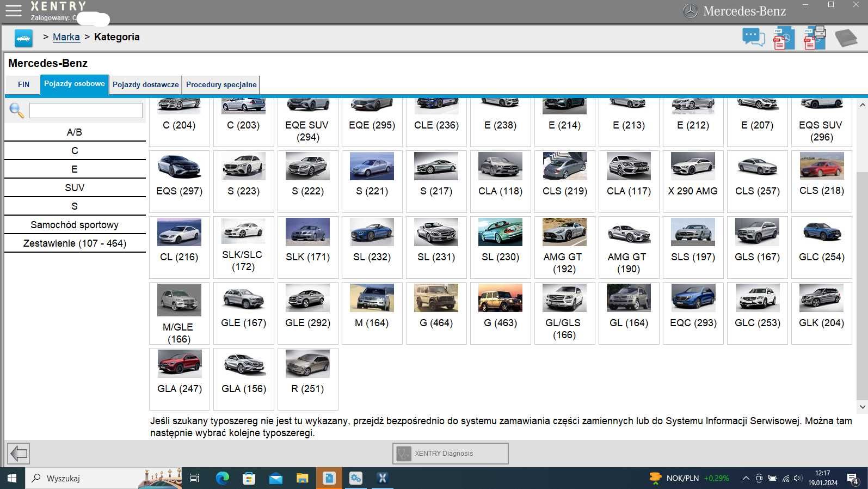
Task: Select EQS (297) model thumbnail
Action: pyautogui.click(x=180, y=181)
